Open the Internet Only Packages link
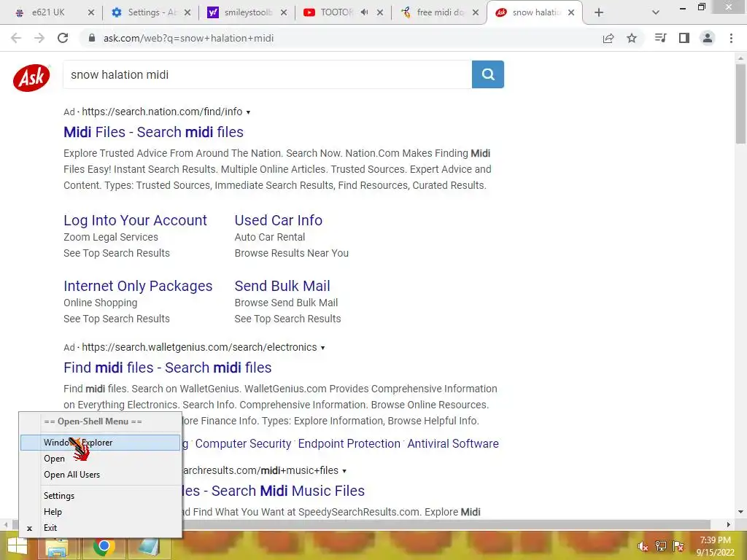Viewport: 747px width, 560px height. coord(138,286)
